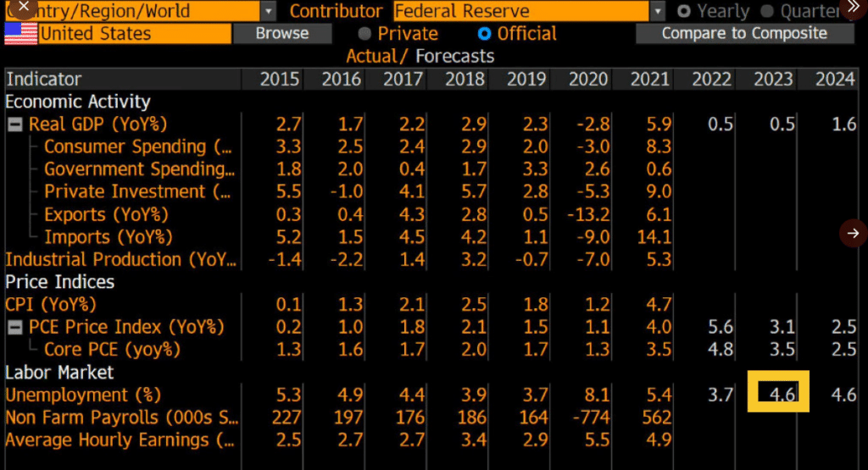Click the PCE Price Index (YoY%) label

[127, 328]
